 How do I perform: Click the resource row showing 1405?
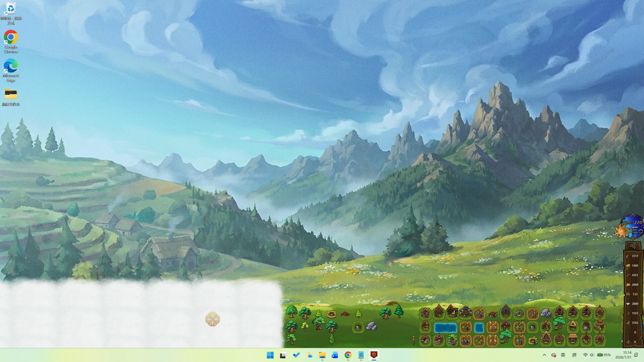click(x=632, y=265)
